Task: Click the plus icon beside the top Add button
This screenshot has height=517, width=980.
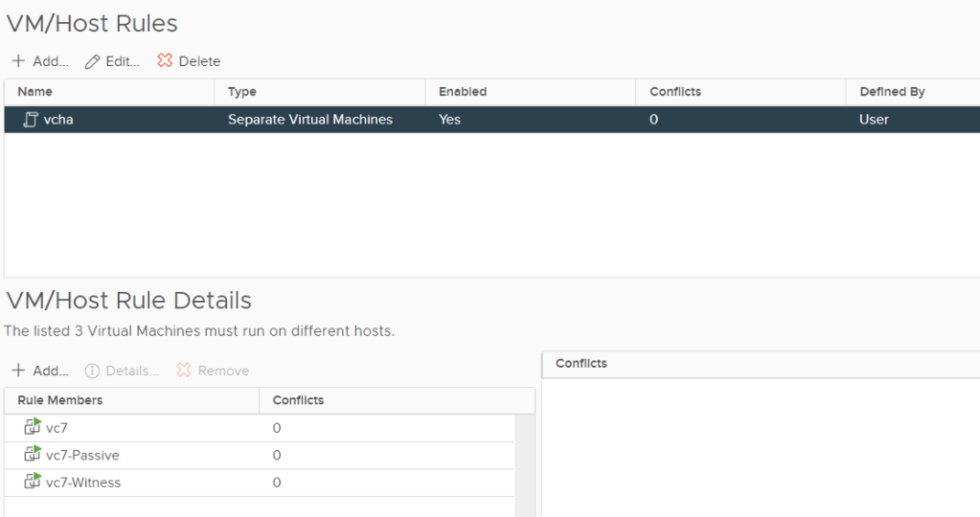Action: 18,61
